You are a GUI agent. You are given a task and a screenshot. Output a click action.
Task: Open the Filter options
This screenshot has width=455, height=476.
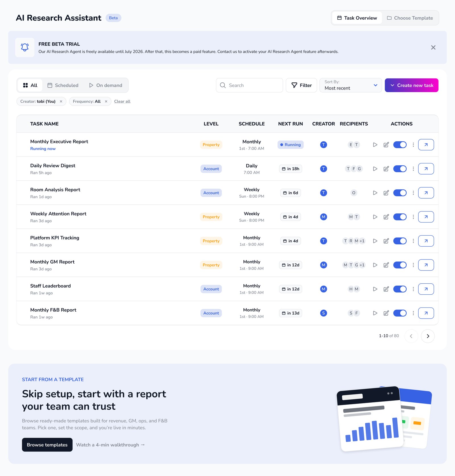(x=301, y=85)
